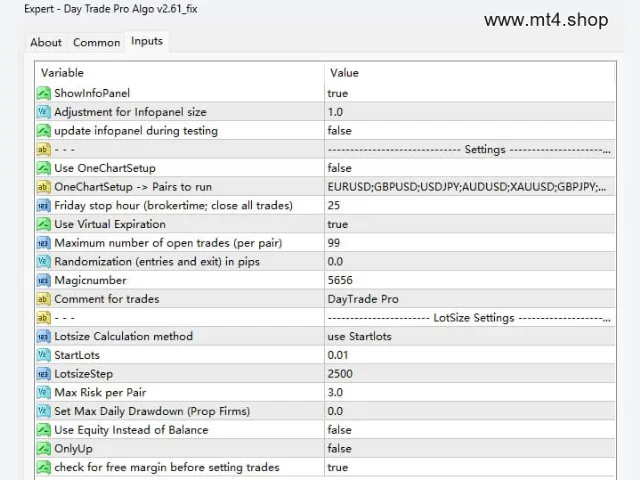Click the check for free margin icon
Screen dimensions: 640x480
[43, 467]
